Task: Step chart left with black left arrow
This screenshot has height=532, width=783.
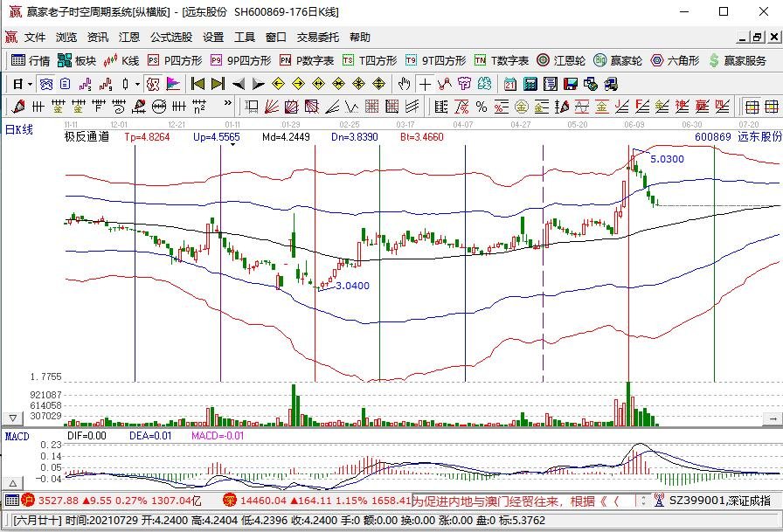Action: coord(239,85)
